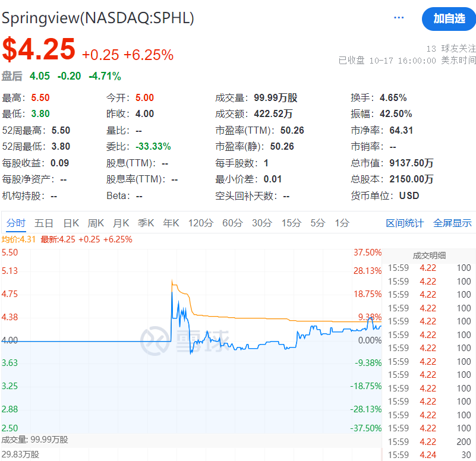Open the 60分 hourly chart tab

231,223
